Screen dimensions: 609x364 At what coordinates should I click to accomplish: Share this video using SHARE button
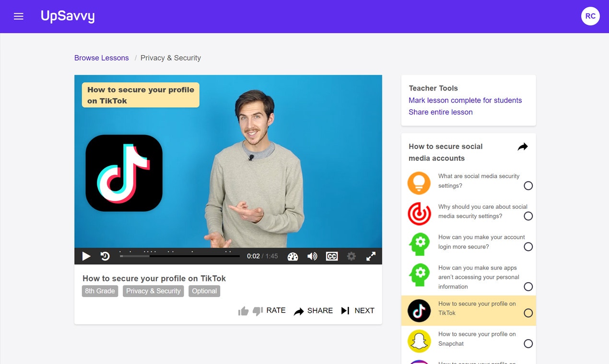[313, 311]
